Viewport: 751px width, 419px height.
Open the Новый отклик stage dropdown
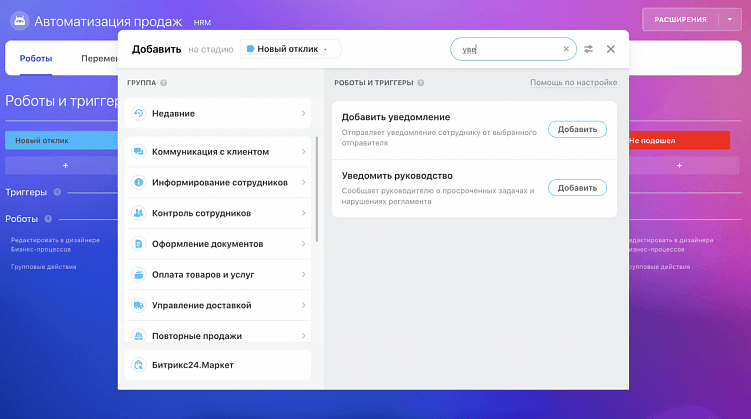pyautogui.click(x=291, y=48)
